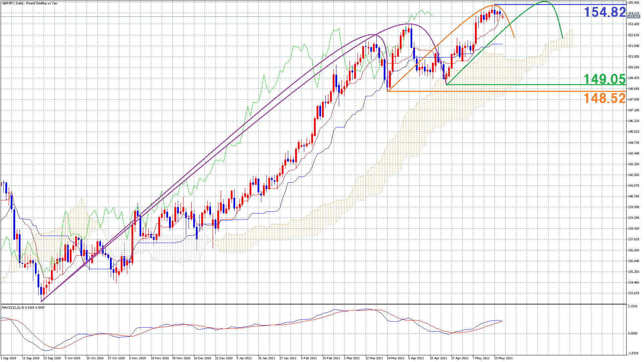
Task: Click the blue 154.82 price label
Action: [x=604, y=12]
